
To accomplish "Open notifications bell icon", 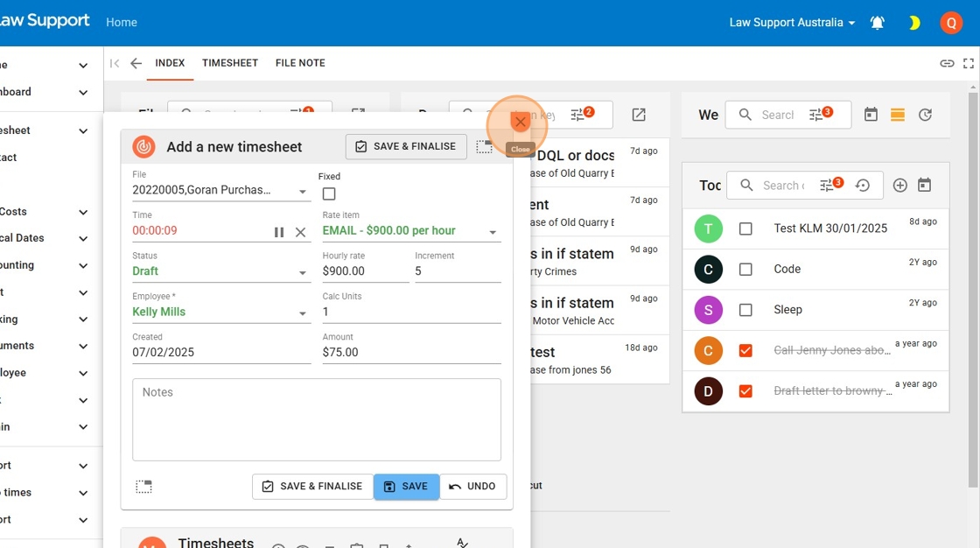I will (x=878, y=23).
